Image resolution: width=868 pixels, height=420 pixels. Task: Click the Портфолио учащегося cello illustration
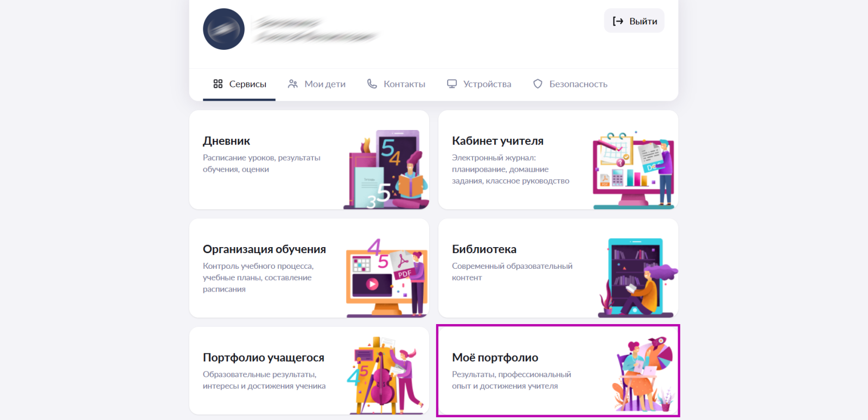[385, 375]
